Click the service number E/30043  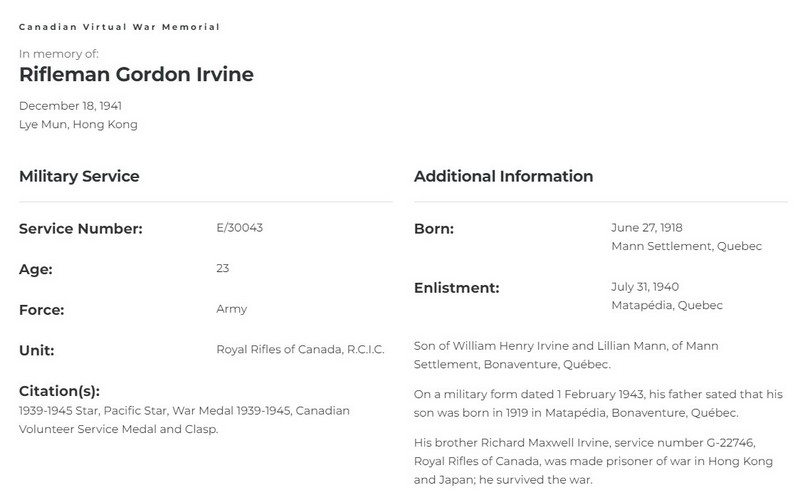tap(239, 228)
